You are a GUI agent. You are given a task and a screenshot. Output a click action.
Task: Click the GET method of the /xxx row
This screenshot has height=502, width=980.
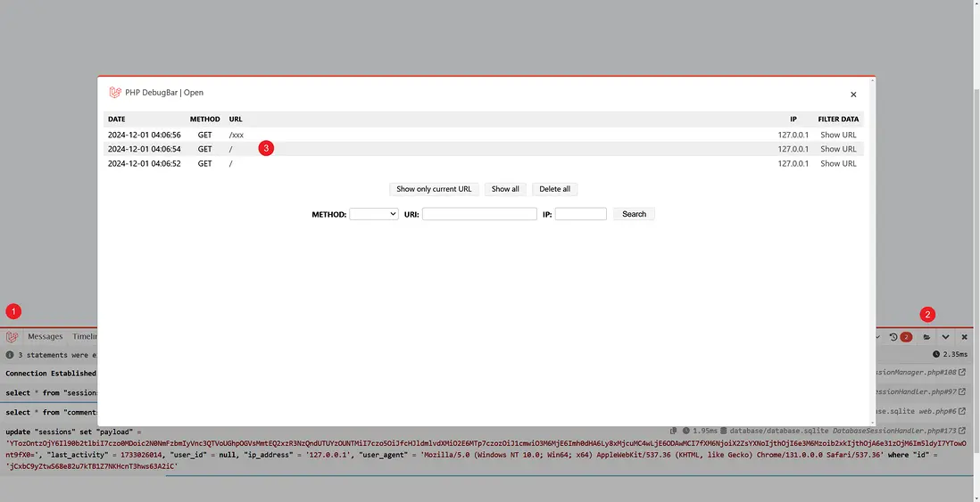pyautogui.click(x=205, y=135)
